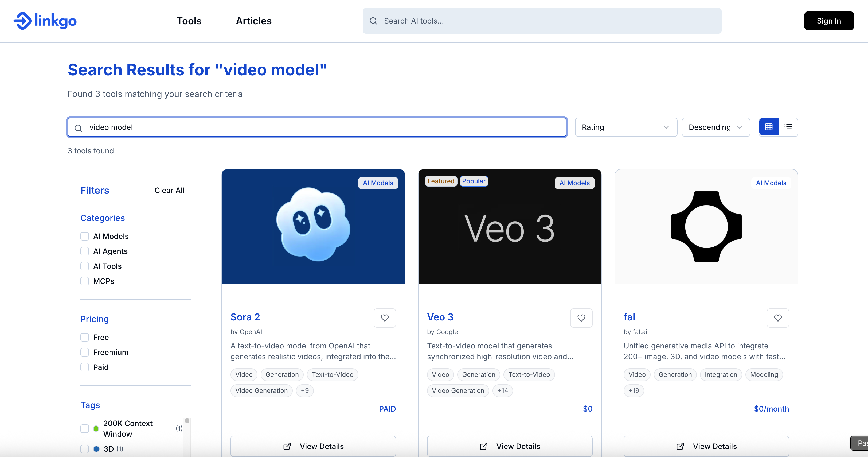
Task: Click the AI Models badge on Veo 3
Action: pyautogui.click(x=574, y=183)
